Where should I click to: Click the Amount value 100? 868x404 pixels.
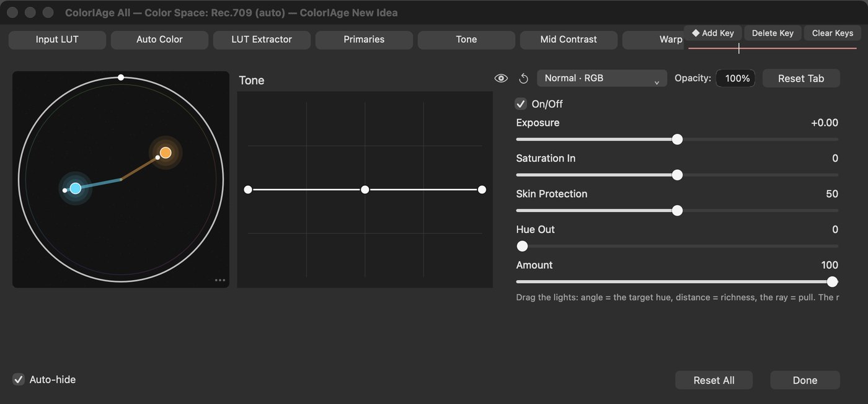click(x=830, y=265)
